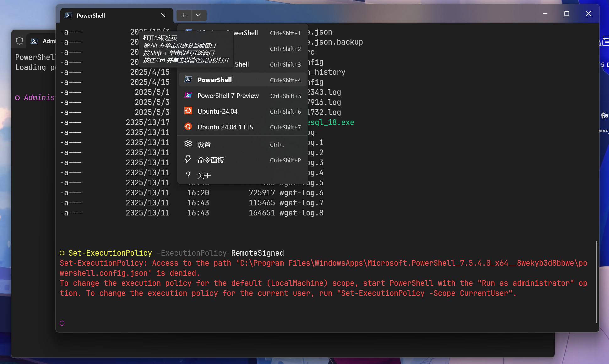Click the shield icon in the background window
609x364 pixels.
point(19,41)
